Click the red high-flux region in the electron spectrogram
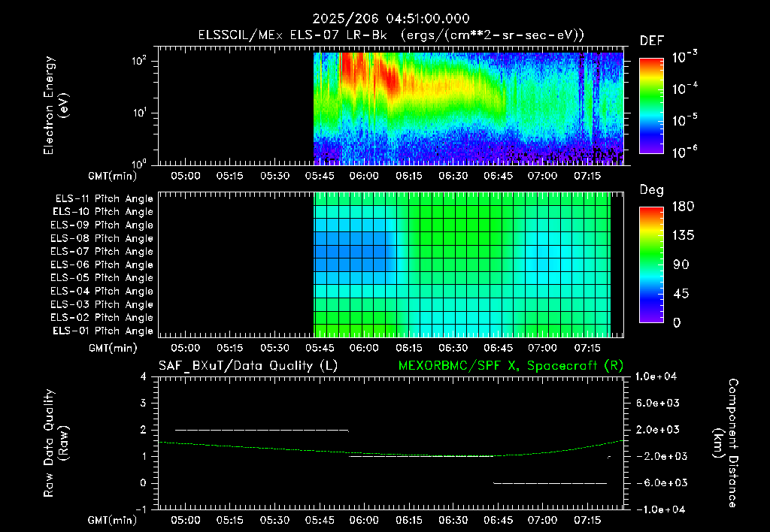This screenshot has height=532, width=770. pyautogui.click(x=368, y=74)
